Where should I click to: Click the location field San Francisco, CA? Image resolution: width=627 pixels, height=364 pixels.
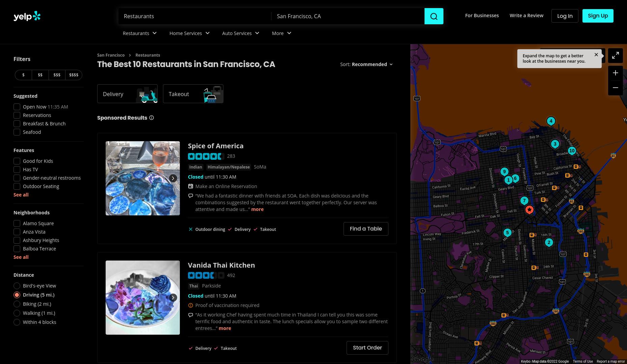pos(348,16)
